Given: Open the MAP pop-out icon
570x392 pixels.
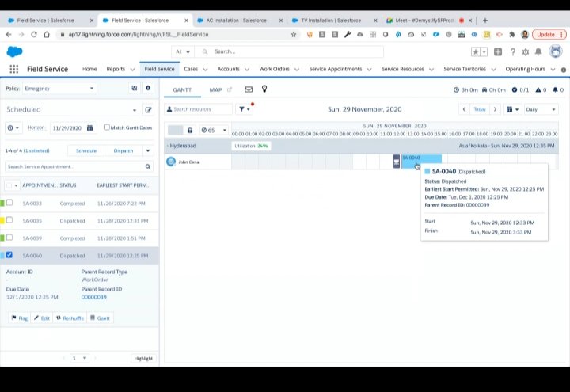Looking at the screenshot, I should tap(230, 89).
